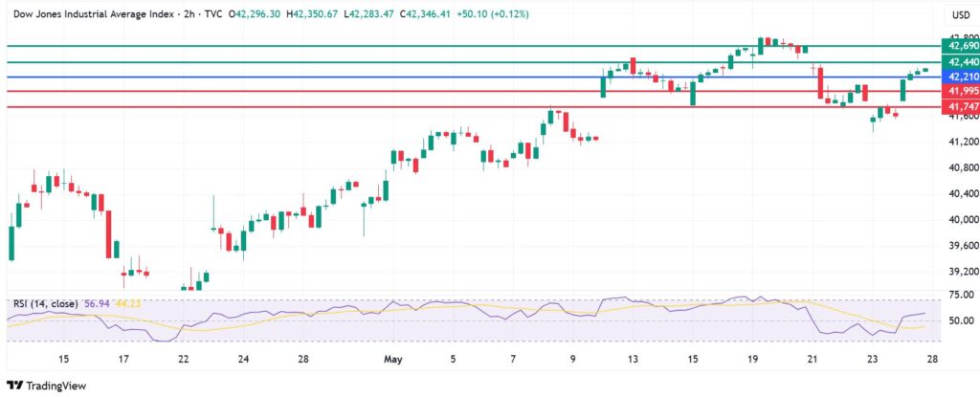
Task: Click the 50.00 level on RSI axis
Action: point(960,320)
